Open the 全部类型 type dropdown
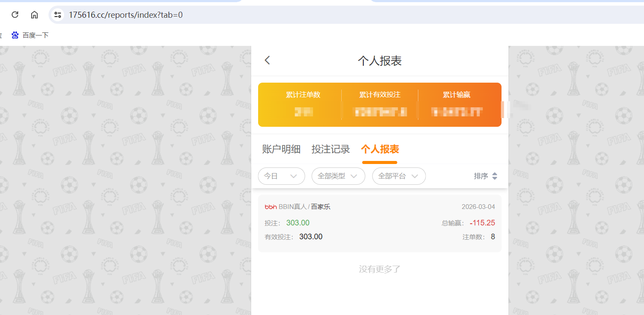 [x=338, y=176]
